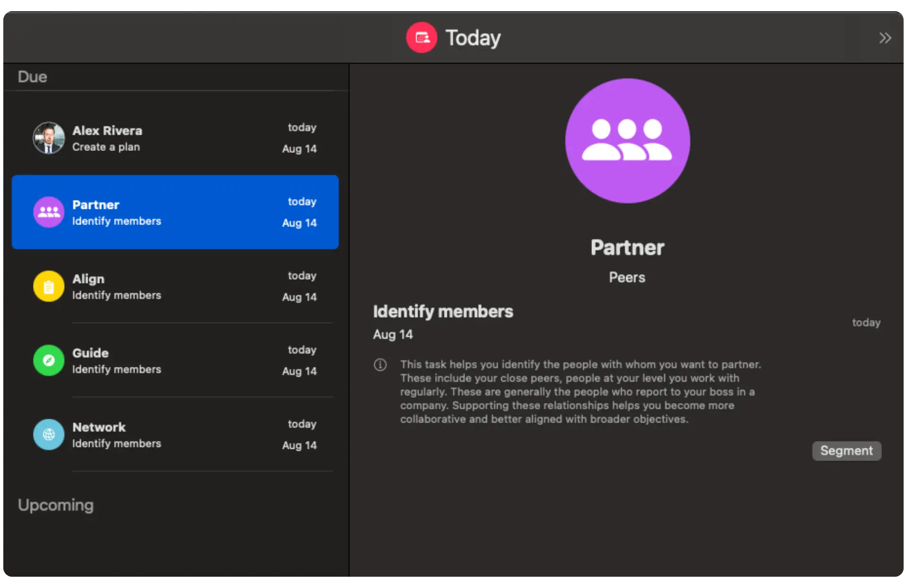Click the yellow Align clipboard icon
Screen dimensions: 907x588
point(49,286)
